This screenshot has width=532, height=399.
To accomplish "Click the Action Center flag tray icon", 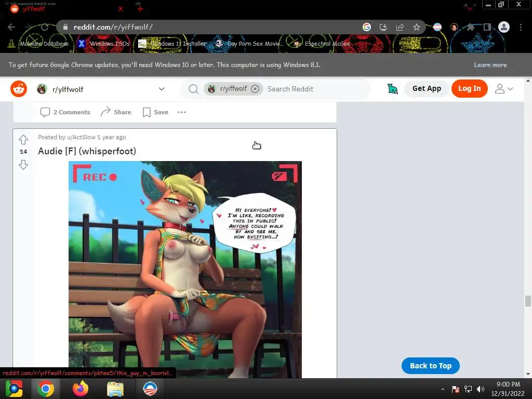I will pos(456,389).
